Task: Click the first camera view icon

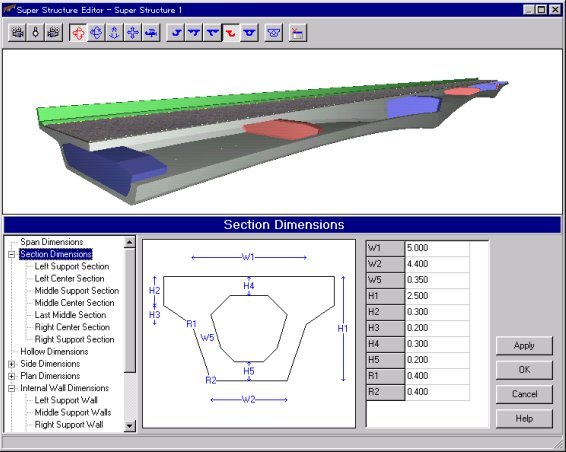Action: point(17,33)
